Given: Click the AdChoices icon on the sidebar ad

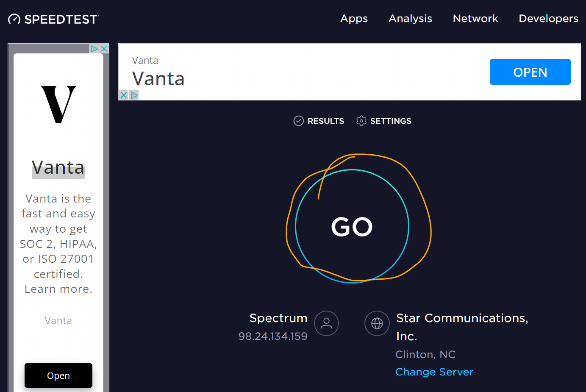Looking at the screenshot, I should click(94, 48).
